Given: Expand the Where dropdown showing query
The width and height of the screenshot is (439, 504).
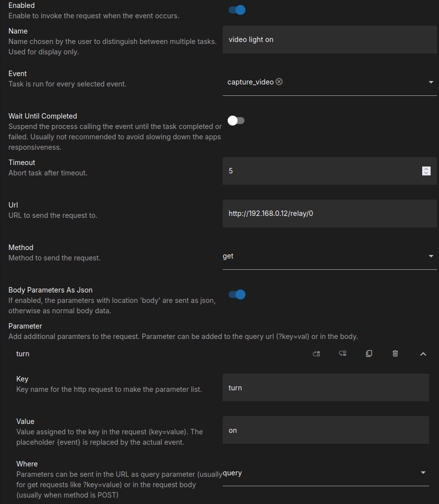Looking at the screenshot, I should 325,473.
